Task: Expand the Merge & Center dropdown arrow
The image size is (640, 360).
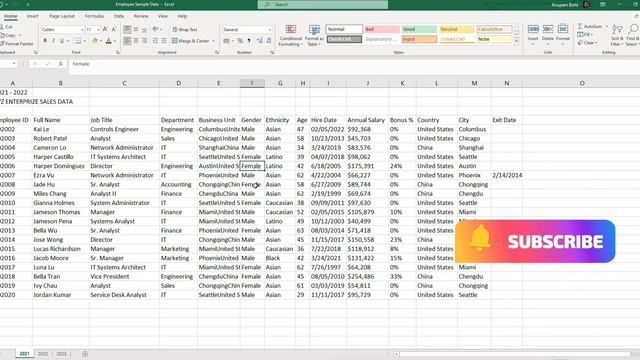Action: click(213, 41)
